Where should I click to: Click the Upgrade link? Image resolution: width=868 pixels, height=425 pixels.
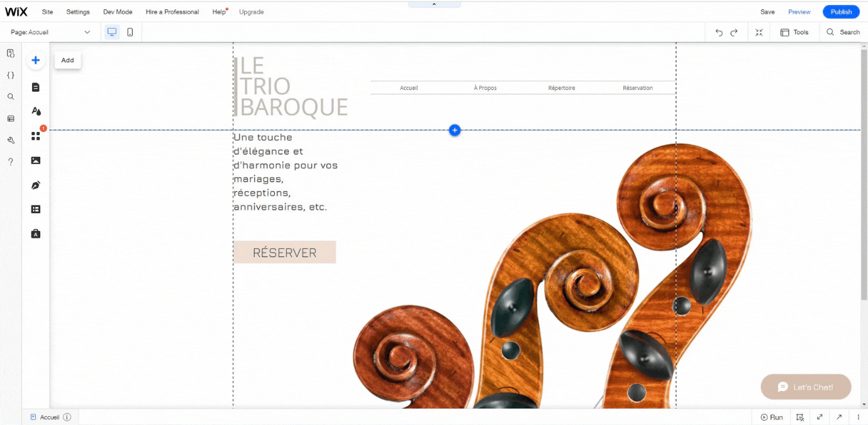tap(252, 12)
